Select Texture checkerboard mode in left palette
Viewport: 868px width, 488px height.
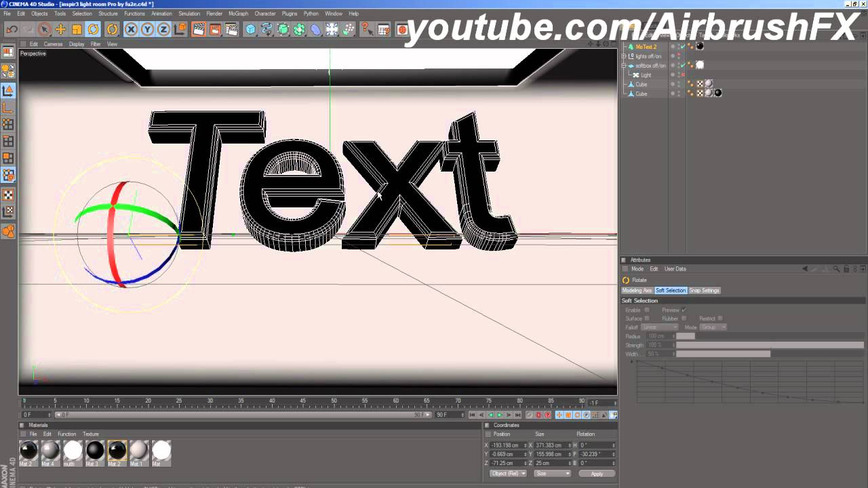pyautogui.click(x=8, y=195)
